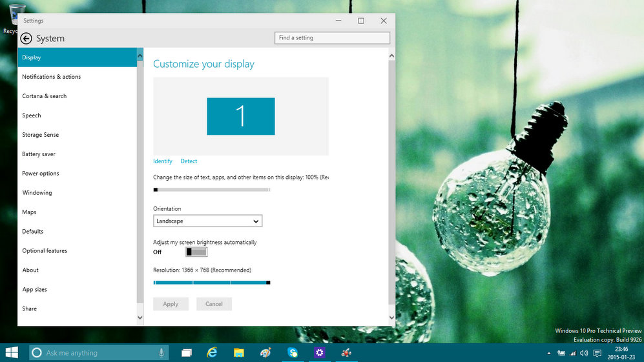Click the back arrow beside System
644x362 pixels.
(26, 39)
